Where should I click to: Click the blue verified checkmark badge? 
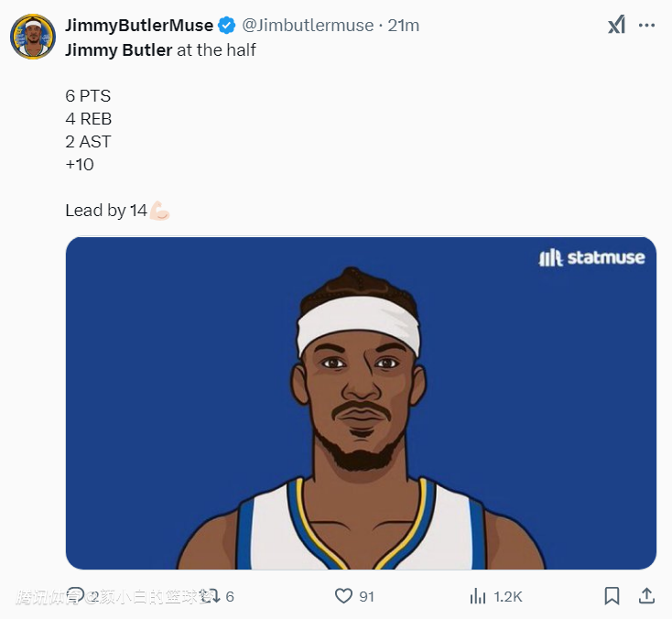point(227,26)
